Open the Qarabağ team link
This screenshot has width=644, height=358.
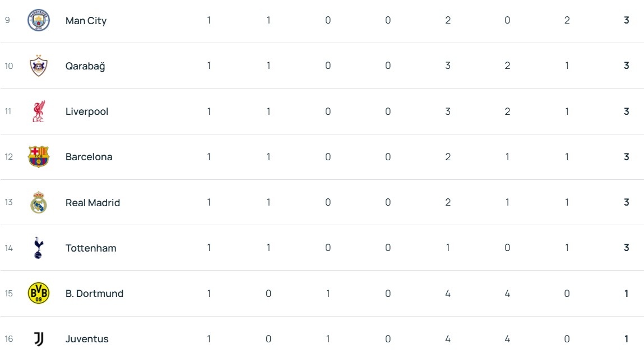(85, 66)
